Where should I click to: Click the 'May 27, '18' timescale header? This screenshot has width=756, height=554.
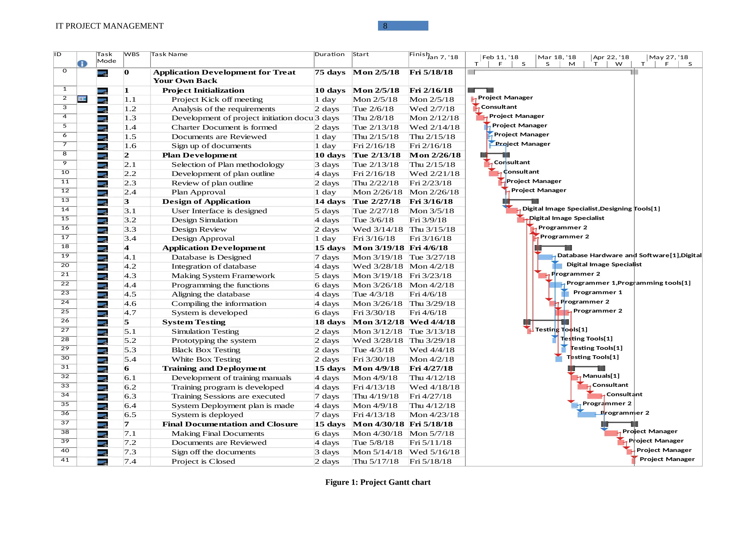pyautogui.click(x=668, y=57)
